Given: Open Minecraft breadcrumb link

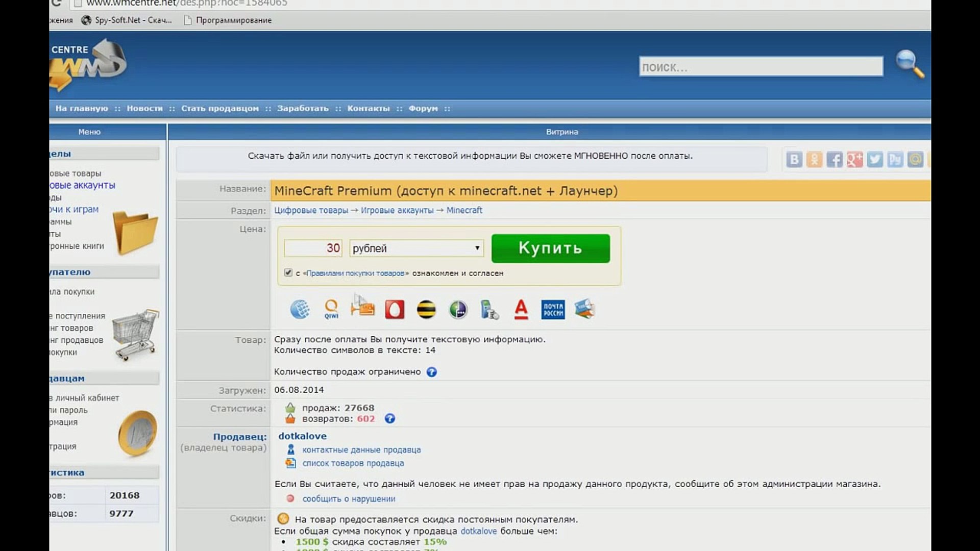Looking at the screenshot, I should 464,210.
